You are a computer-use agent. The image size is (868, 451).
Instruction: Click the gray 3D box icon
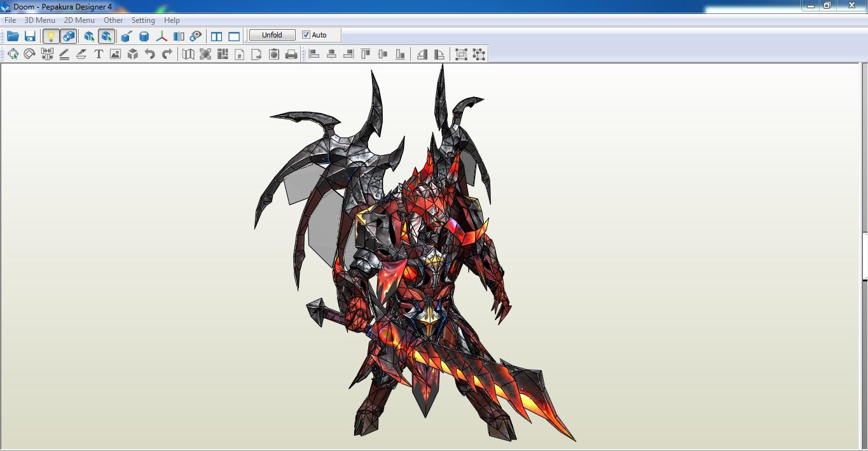(x=132, y=55)
